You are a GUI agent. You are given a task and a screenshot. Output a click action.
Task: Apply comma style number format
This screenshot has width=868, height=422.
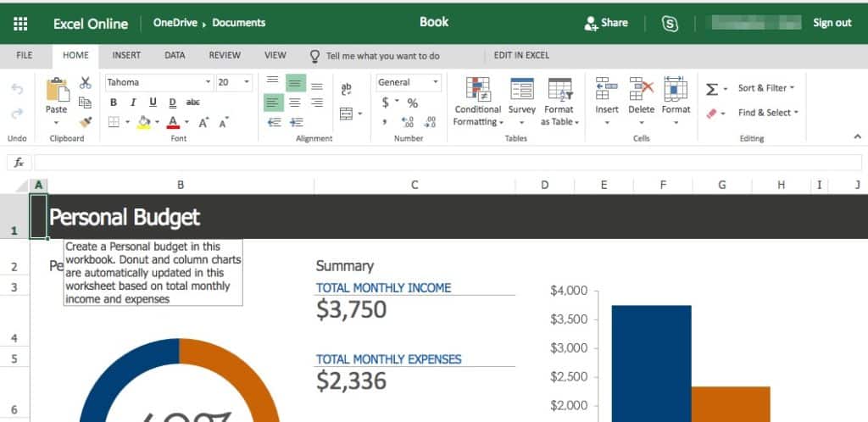[x=384, y=122]
